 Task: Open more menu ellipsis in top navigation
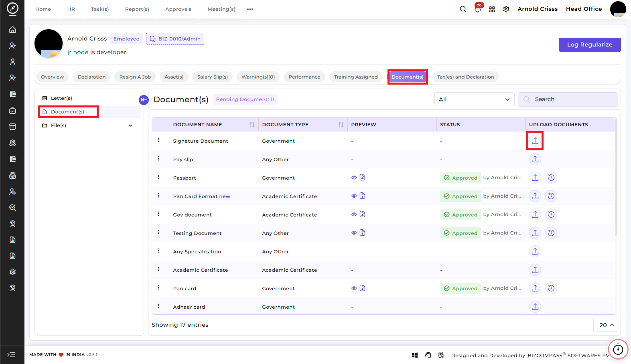(250, 9)
